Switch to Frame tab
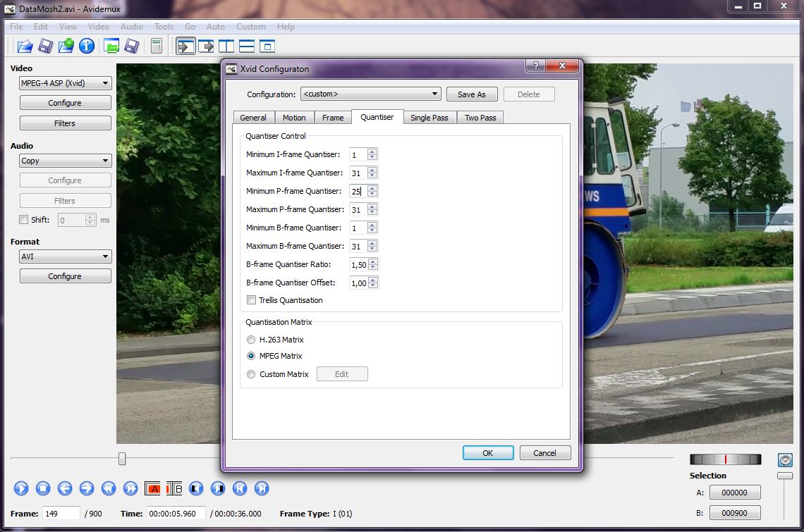Screen dimensions: 804x532 point(333,118)
